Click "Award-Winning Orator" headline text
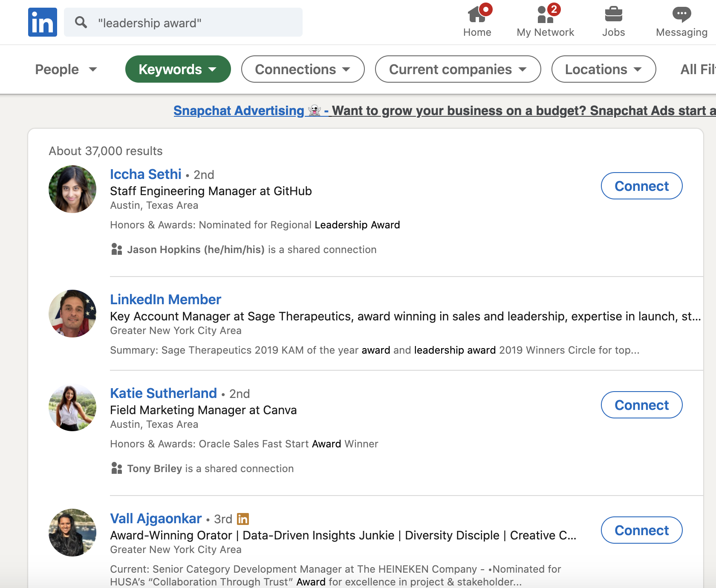 coord(171,535)
